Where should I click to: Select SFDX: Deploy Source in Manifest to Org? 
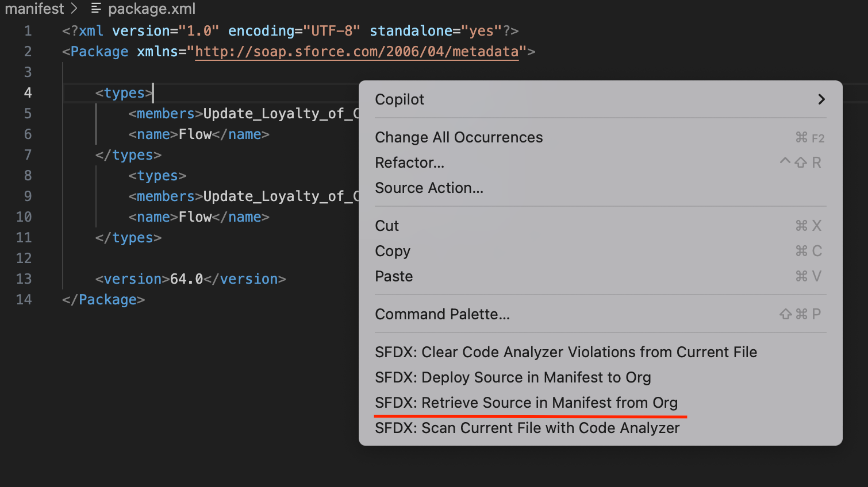[x=513, y=377]
